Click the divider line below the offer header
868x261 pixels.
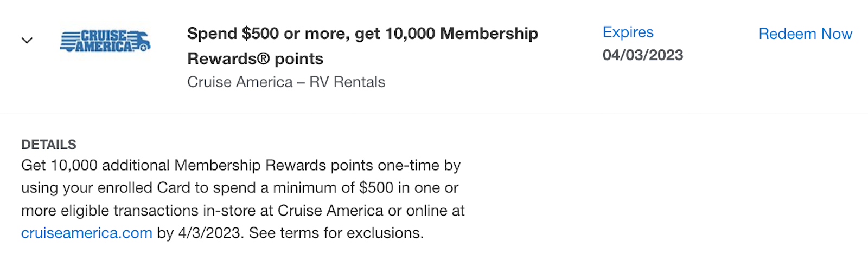coord(434,114)
